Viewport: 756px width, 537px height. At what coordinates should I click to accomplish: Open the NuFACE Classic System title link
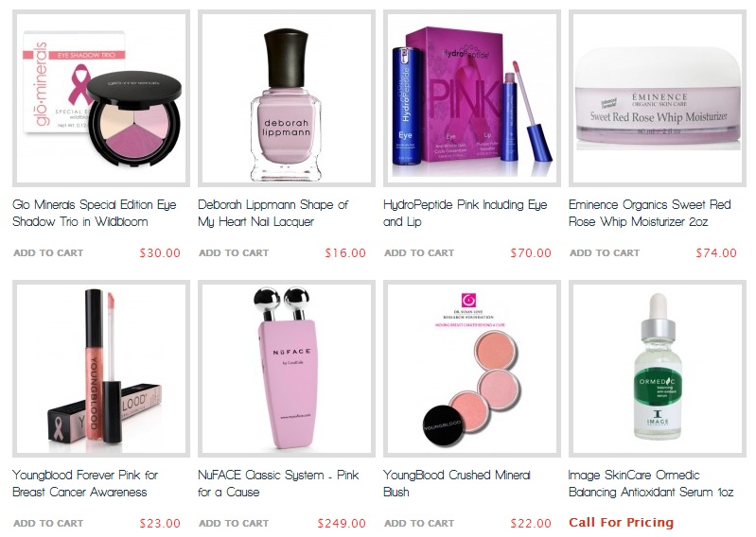click(x=278, y=483)
